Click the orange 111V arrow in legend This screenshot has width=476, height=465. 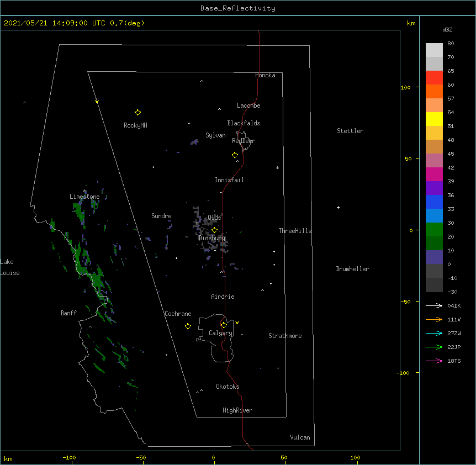(434, 319)
